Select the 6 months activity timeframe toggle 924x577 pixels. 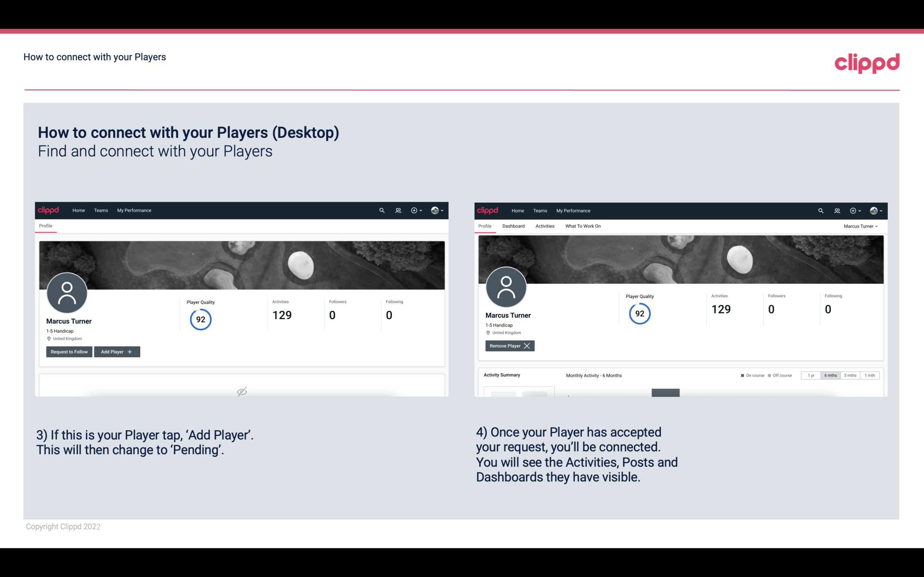[831, 375]
